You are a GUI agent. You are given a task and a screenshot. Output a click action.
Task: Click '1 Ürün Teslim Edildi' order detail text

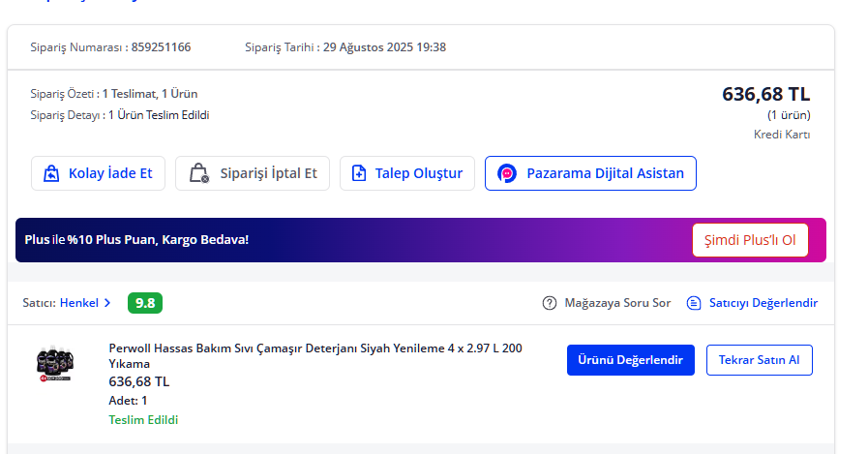tap(159, 115)
